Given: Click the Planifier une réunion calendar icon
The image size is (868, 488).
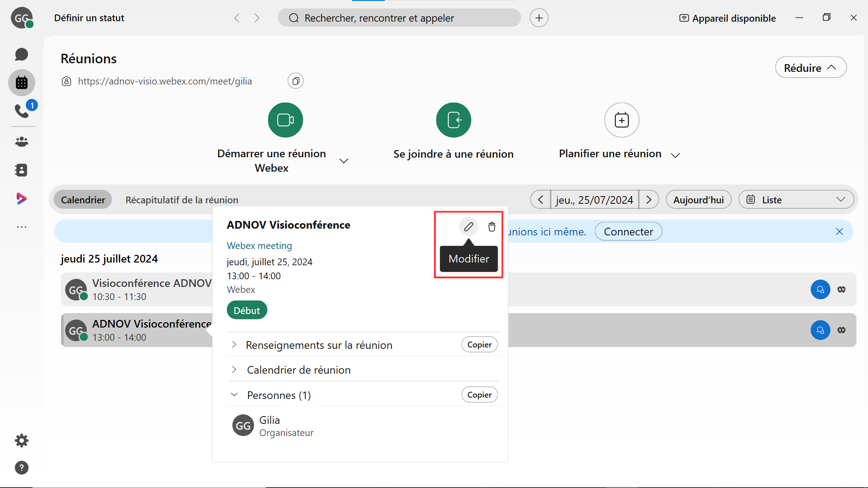Looking at the screenshot, I should pyautogui.click(x=622, y=120).
